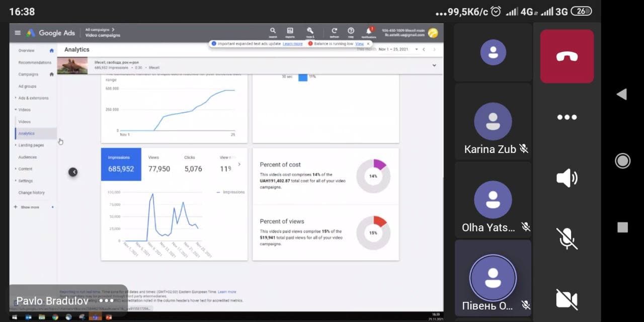Toggle the speaker audio output

tap(567, 178)
